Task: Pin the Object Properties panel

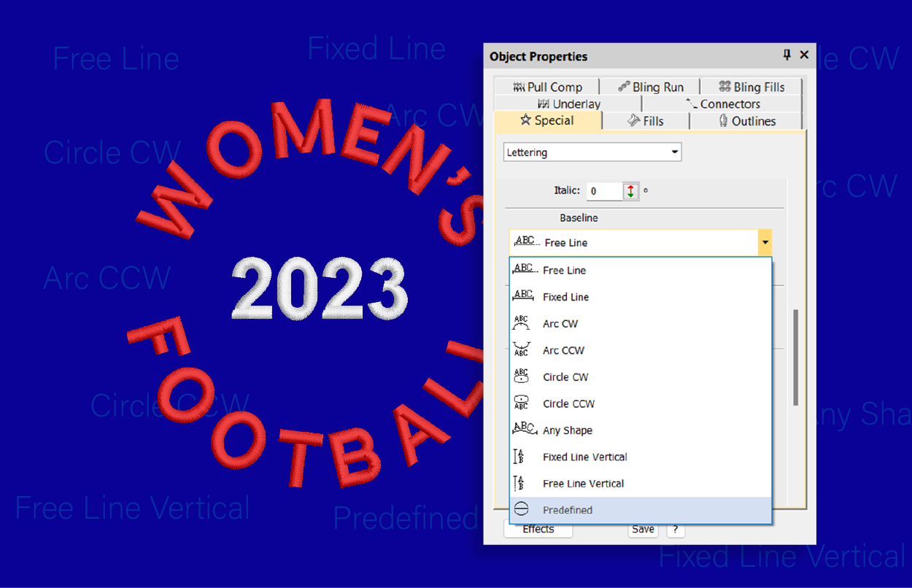Action: (787, 55)
